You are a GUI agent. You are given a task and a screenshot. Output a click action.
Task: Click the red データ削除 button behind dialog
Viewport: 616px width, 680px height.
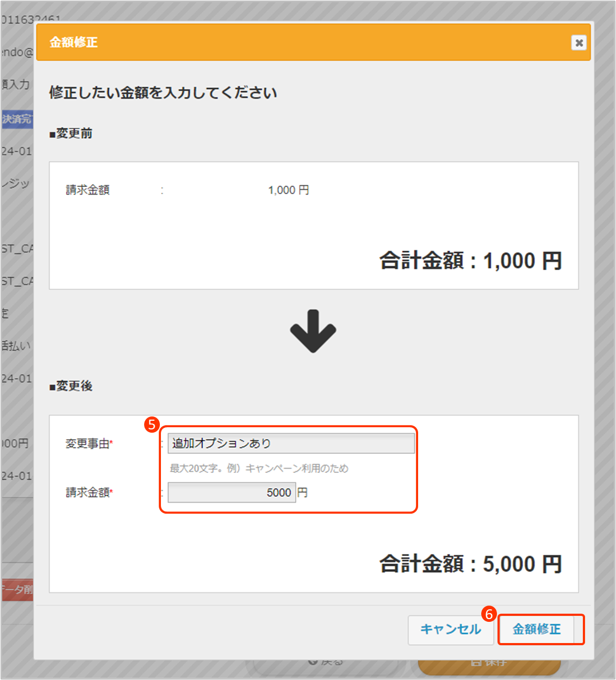tap(17, 590)
